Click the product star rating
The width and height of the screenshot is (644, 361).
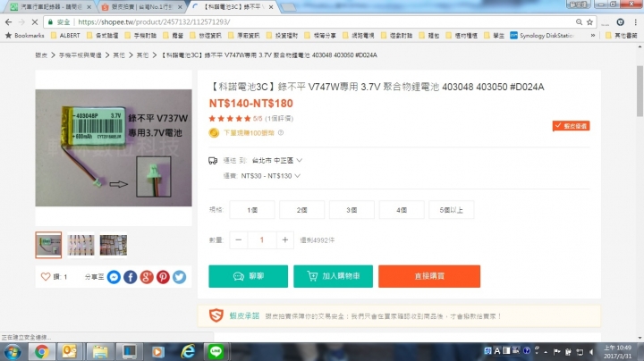[230, 119]
